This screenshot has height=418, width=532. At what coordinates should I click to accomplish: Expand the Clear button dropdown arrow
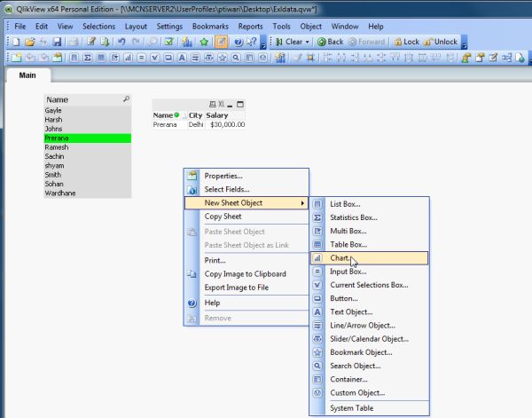[308, 42]
